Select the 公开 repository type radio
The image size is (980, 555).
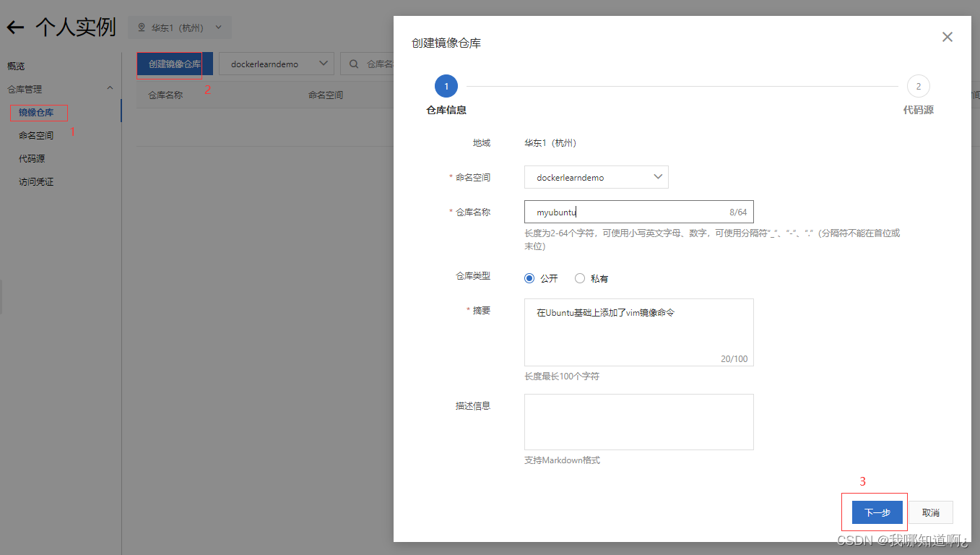click(529, 278)
